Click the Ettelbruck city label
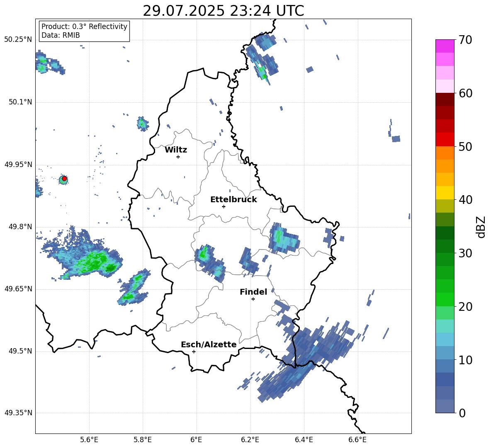Image resolution: width=491 pixels, height=448 pixels. [x=233, y=200]
